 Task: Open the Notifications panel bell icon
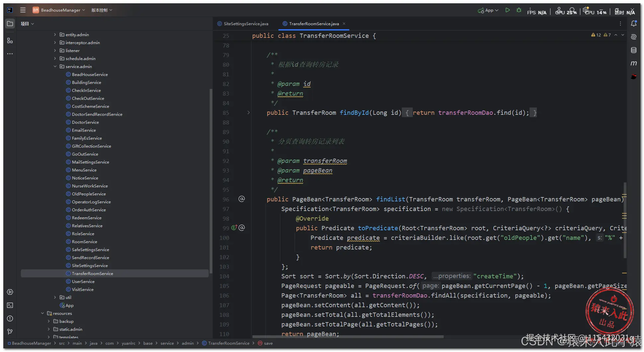tap(634, 24)
